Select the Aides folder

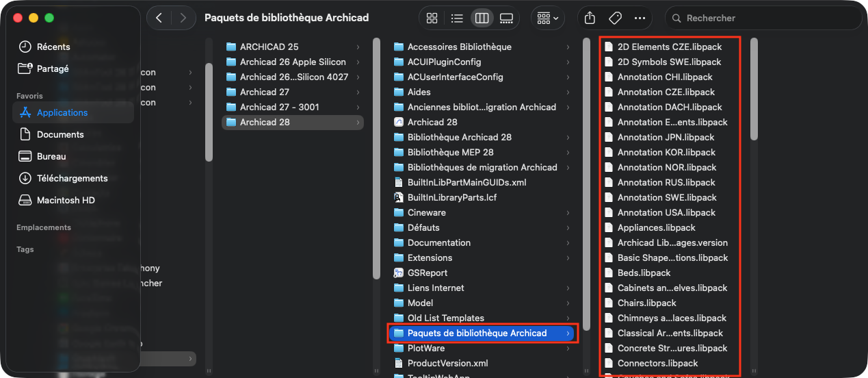(483, 92)
